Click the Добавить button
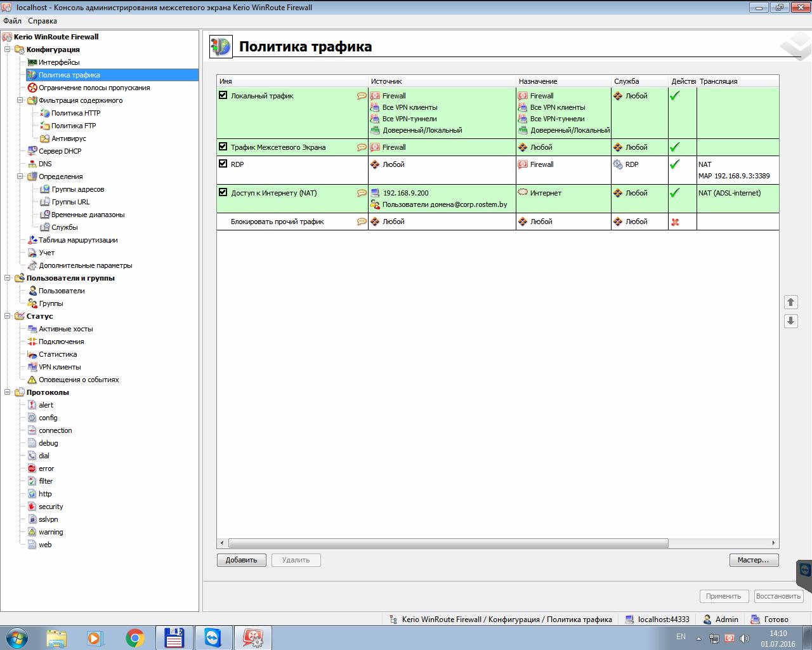This screenshot has height=650, width=812. (241, 560)
